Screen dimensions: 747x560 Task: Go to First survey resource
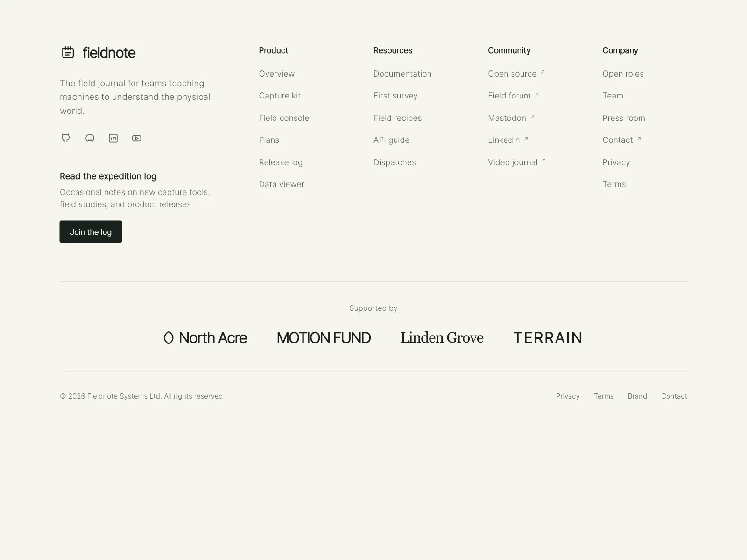coord(395,96)
